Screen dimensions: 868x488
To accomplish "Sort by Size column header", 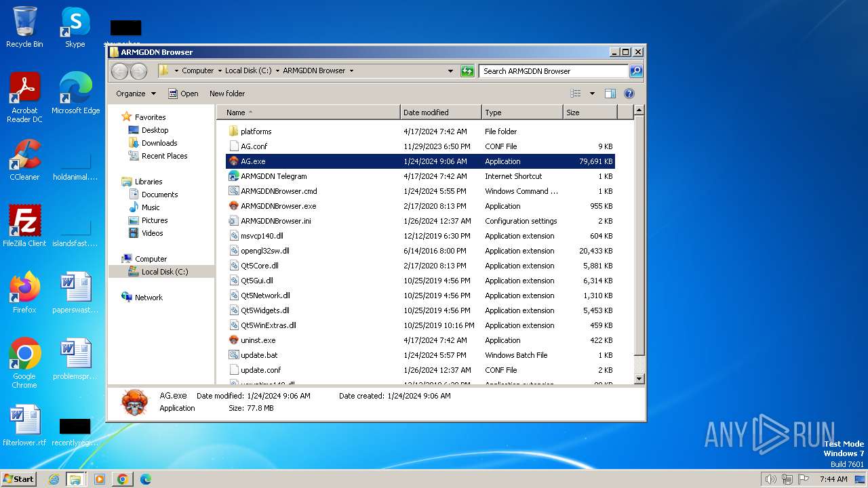I will pos(590,113).
